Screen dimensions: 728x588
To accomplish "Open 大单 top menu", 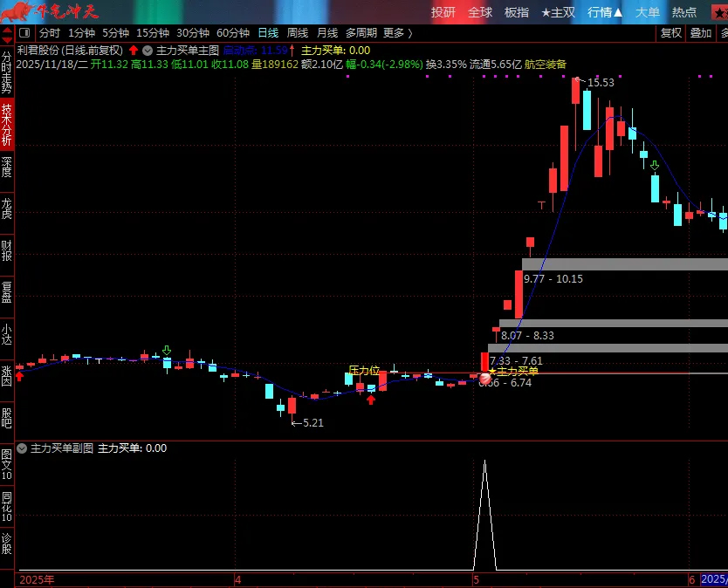I will (648, 12).
